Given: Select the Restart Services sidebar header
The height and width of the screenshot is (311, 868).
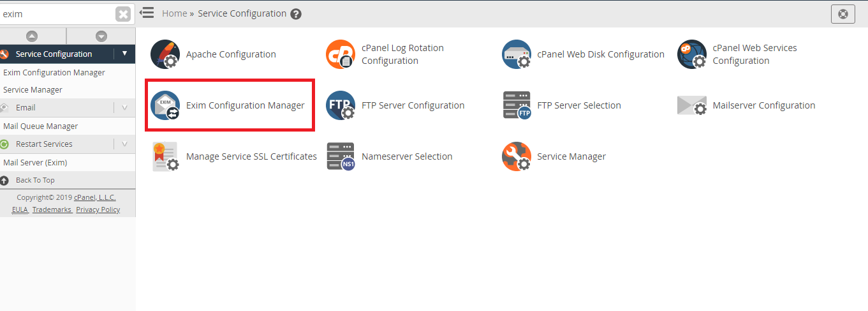Looking at the screenshot, I should [68, 144].
